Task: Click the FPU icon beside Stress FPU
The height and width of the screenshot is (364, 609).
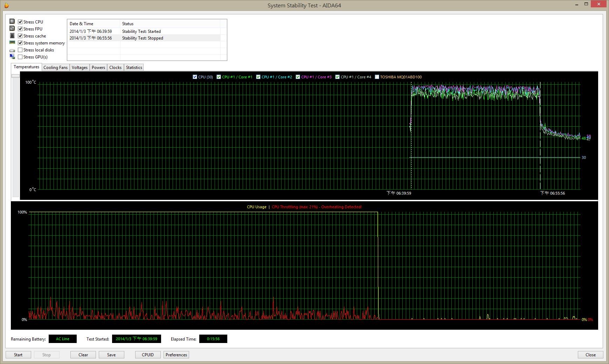Action: coord(12,28)
